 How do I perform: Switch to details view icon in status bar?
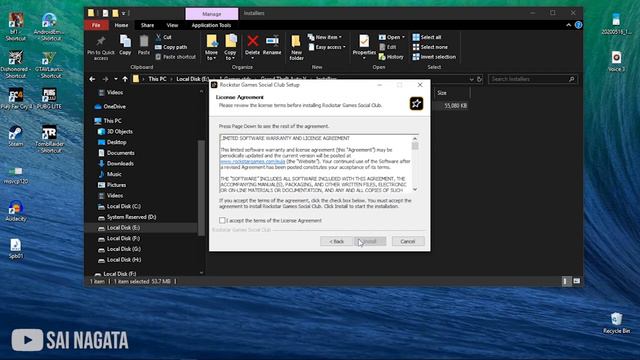(566, 281)
